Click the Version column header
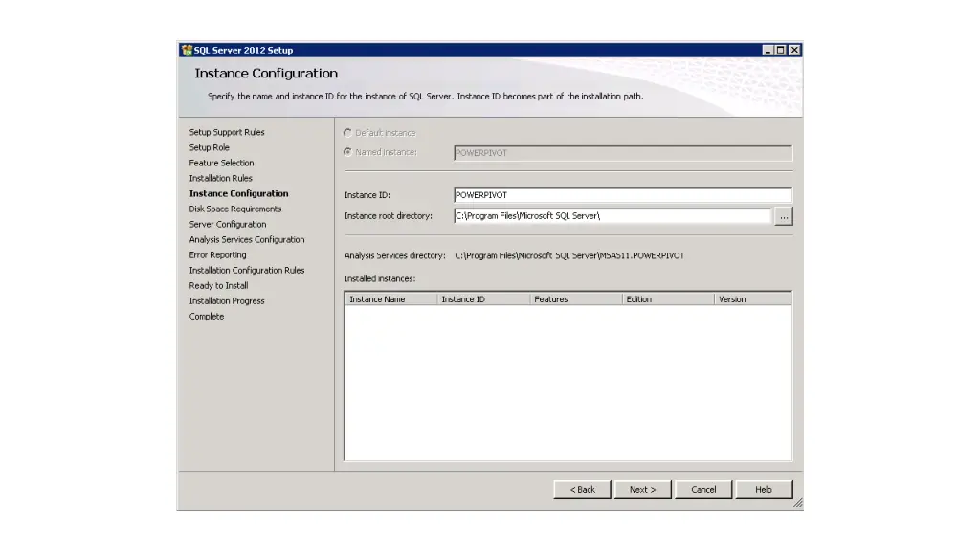Image resolution: width=980 pixels, height=551 pixels. coord(752,299)
